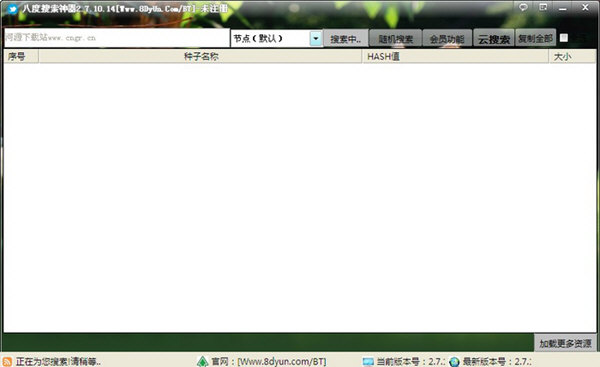Sort by the 大小 column header

573,57
